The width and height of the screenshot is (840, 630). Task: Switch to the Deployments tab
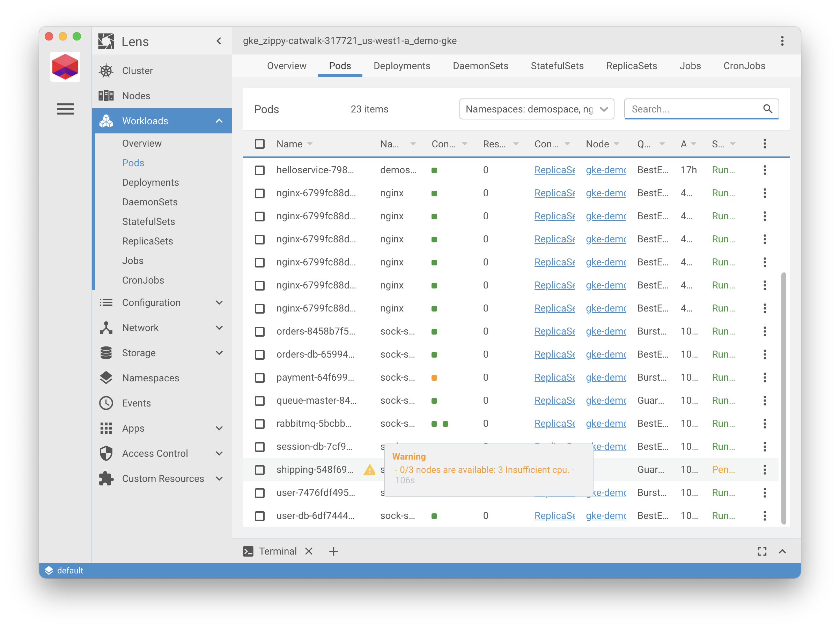pos(402,66)
